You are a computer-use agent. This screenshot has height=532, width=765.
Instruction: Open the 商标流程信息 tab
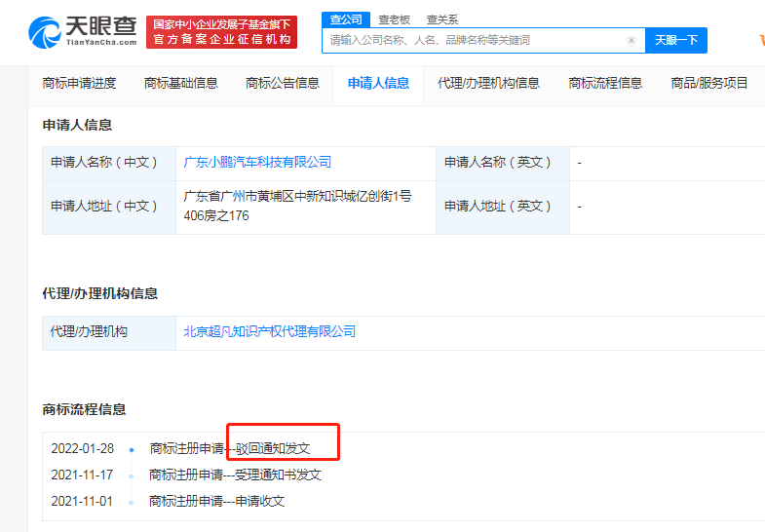[x=605, y=84]
